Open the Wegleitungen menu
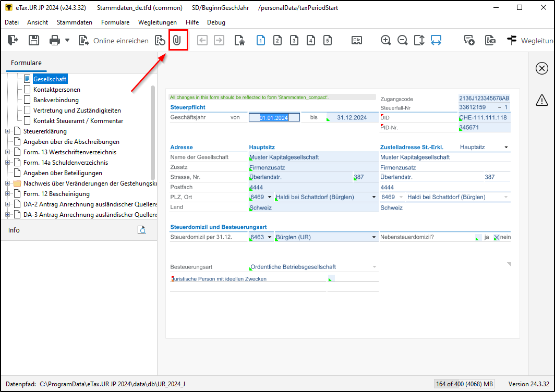Viewport: 555px width, 392px height. (158, 22)
